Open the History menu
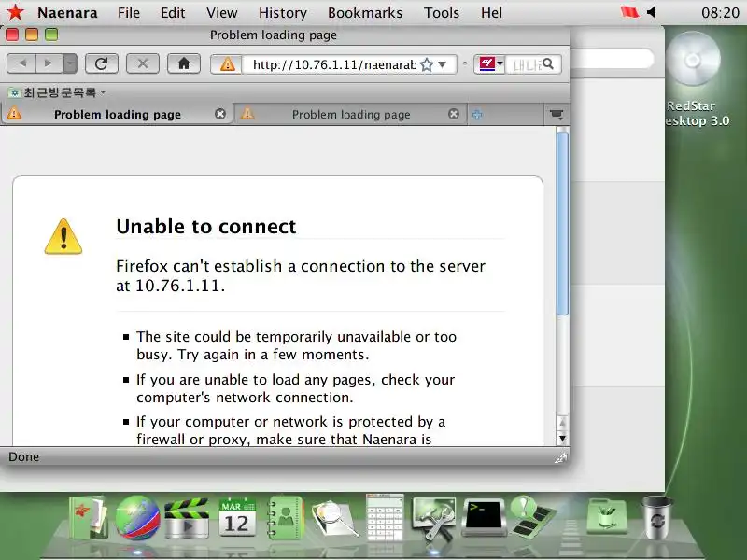Viewport: 747px width, 560px height. (x=283, y=13)
